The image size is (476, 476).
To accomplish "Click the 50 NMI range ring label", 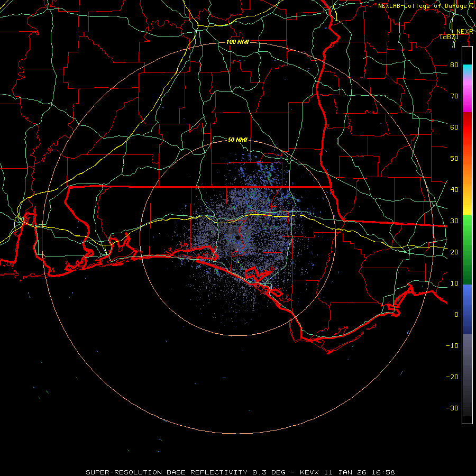I will [237, 140].
